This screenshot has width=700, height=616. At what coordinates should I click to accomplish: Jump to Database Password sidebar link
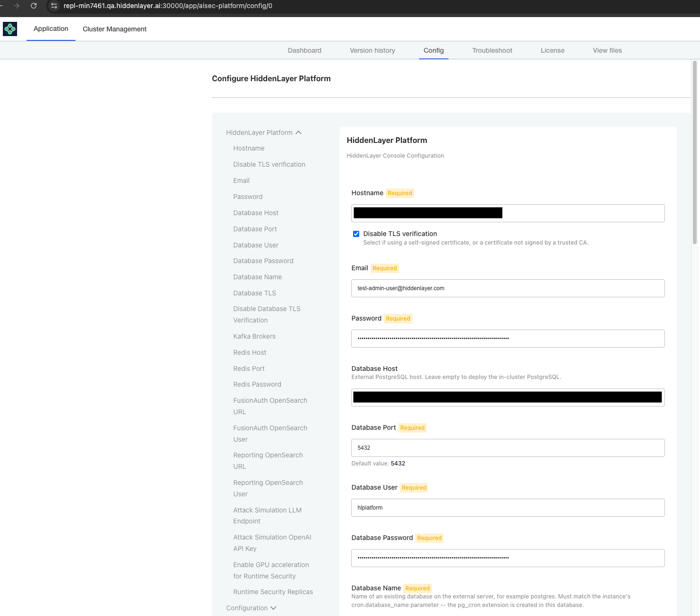[x=263, y=261]
